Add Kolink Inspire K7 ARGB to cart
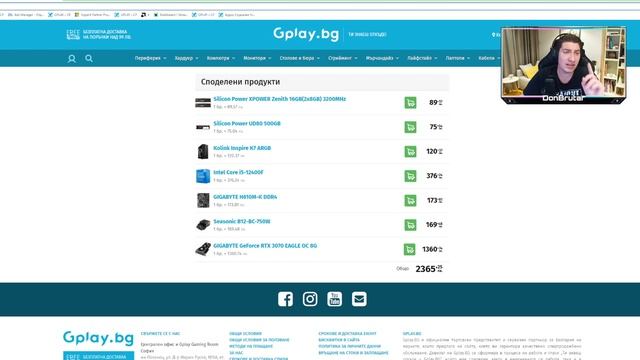The width and height of the screenshot is (640, 360). [410, 151]
